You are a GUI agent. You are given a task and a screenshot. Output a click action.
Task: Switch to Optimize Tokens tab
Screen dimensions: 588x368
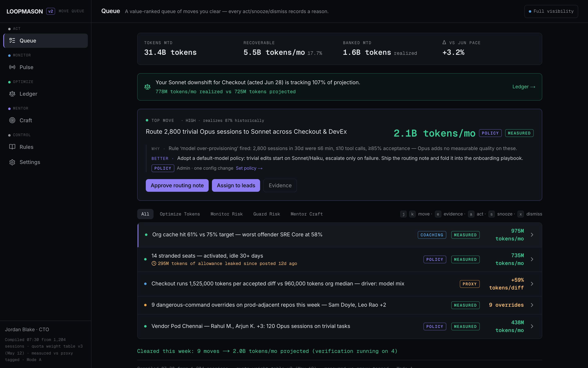[180, 214]
